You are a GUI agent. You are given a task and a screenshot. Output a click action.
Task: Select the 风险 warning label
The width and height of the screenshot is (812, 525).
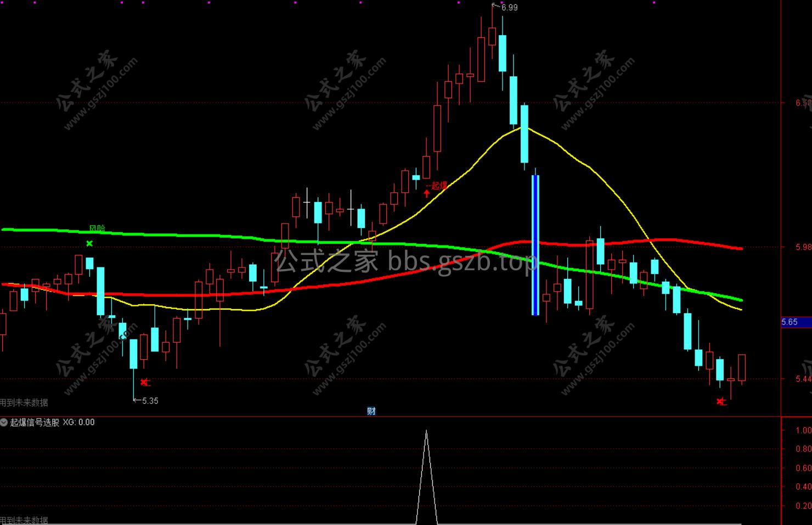point(97,228)
